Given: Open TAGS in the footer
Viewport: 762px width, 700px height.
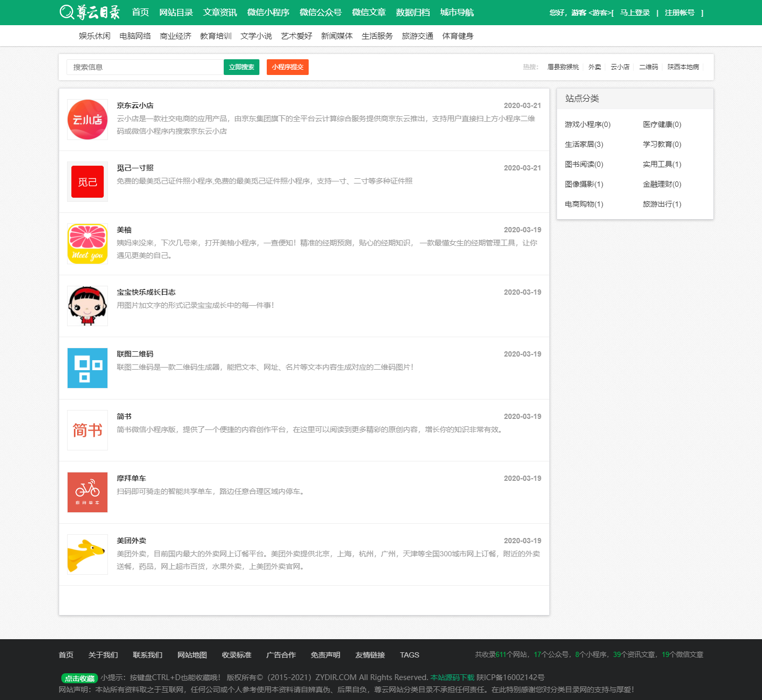Looking at the screenshot, I should (410, 655).
